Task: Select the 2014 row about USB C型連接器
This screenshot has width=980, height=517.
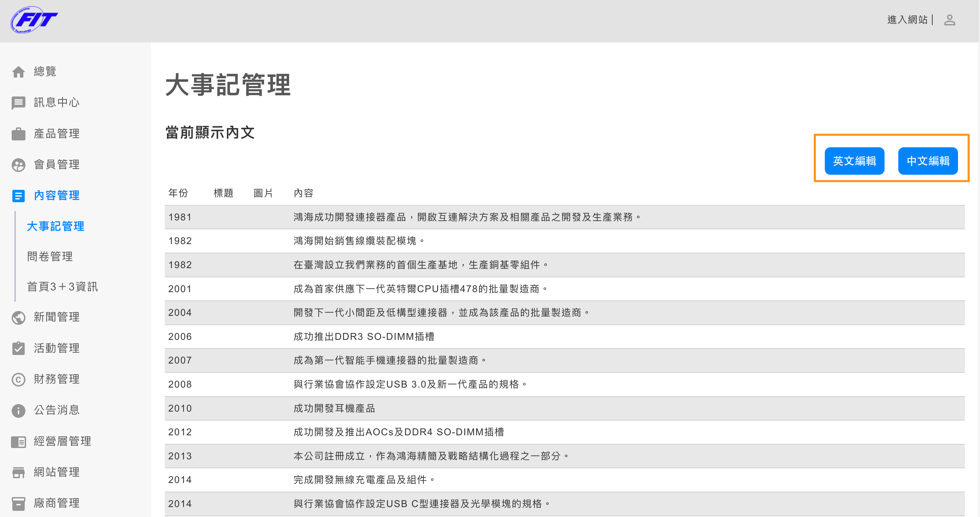Action: pyautogui.click(x=565, y=504)
